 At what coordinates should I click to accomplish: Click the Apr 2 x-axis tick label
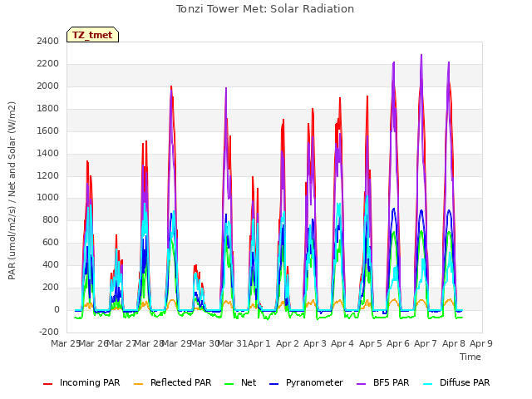288,343
